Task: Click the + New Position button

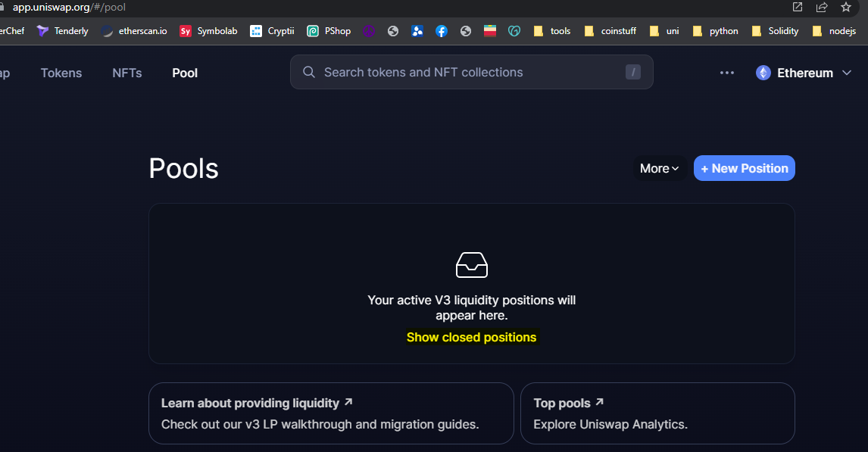Action: (x=744, y=168)
